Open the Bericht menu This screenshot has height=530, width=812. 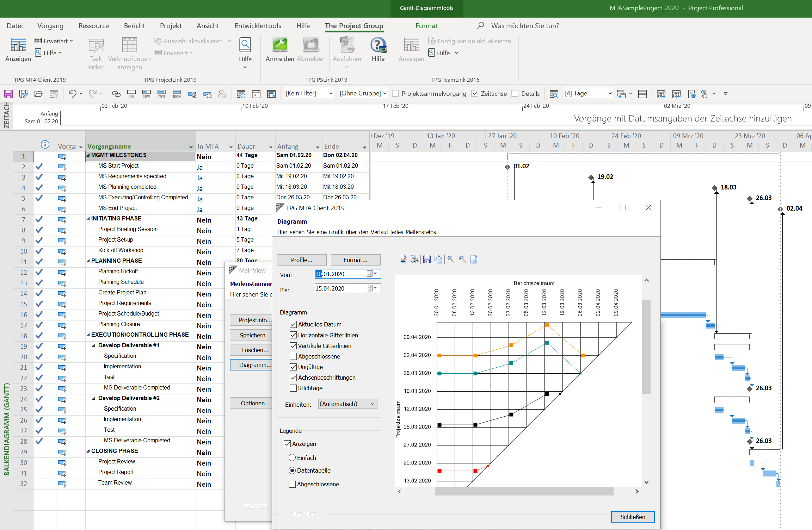point(134,25)
